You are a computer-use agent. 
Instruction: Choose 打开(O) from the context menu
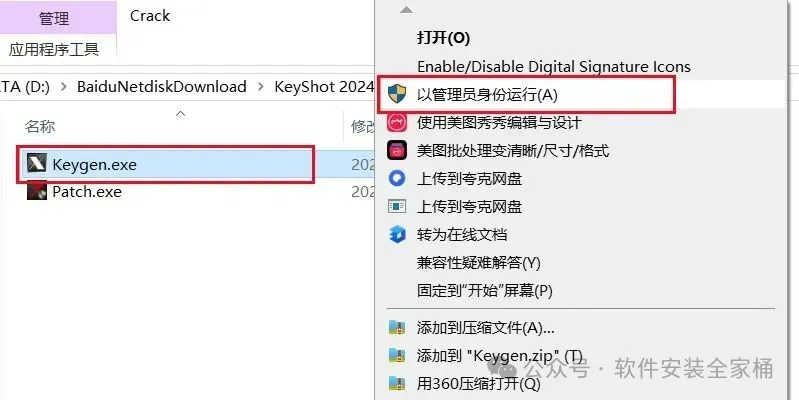pos(443,38)
